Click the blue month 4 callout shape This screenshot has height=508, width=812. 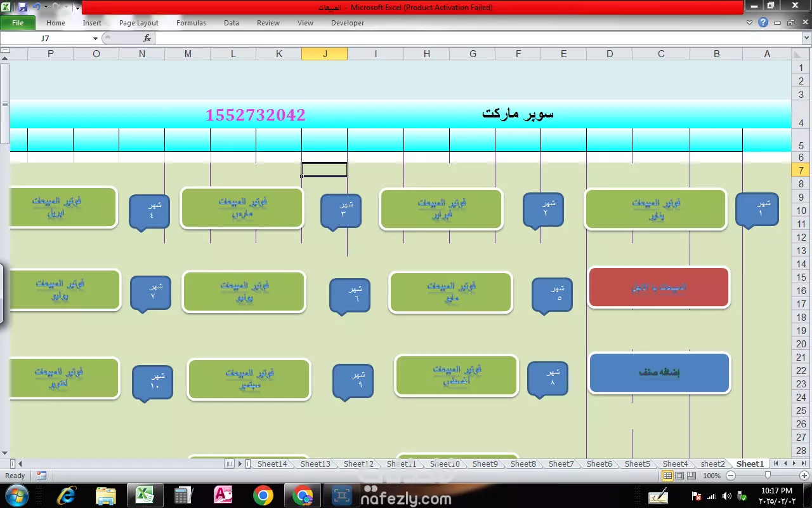point(150,212)
